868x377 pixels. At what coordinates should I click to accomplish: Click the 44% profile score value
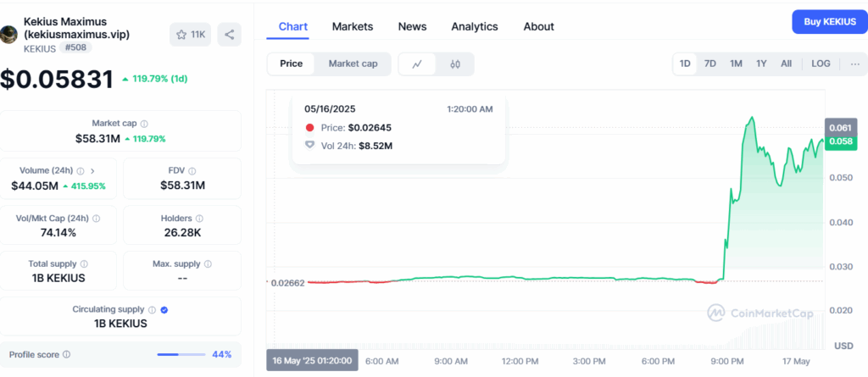221,354
